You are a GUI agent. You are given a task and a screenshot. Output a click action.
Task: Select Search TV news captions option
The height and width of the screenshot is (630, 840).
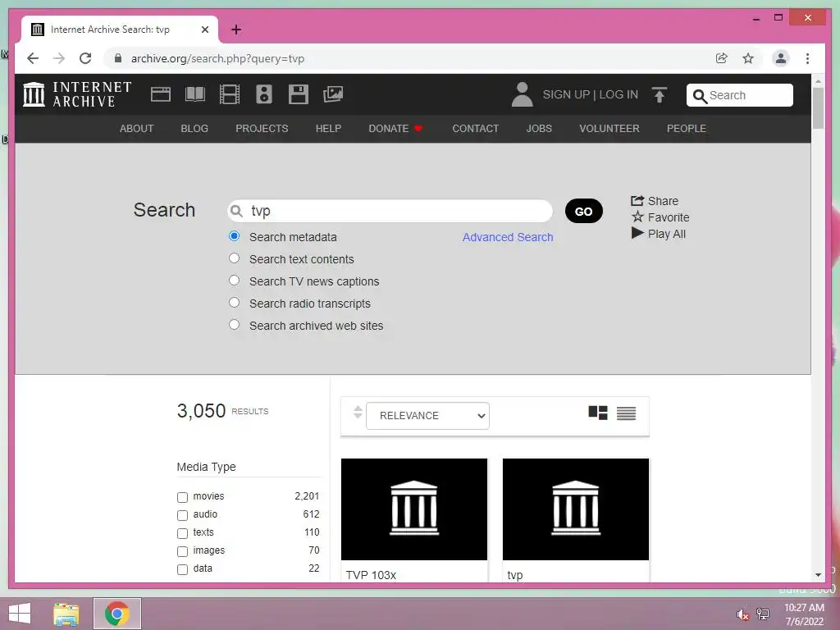pyautogui.click(x=234, y=281)
